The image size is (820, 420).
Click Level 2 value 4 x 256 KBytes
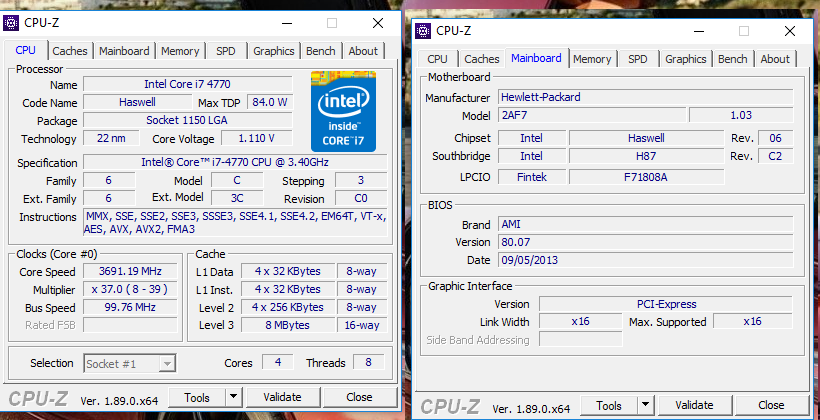[x=287, y=308]
